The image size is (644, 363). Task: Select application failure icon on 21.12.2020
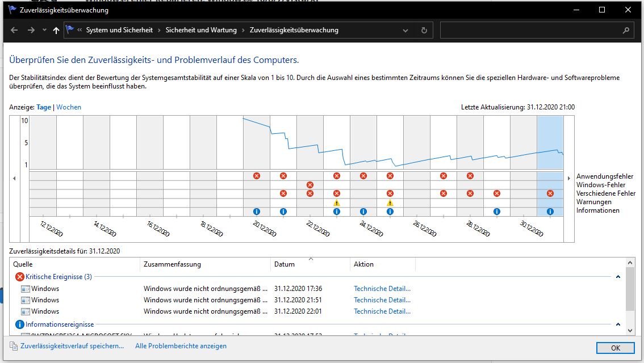click(x=283, y=176)
